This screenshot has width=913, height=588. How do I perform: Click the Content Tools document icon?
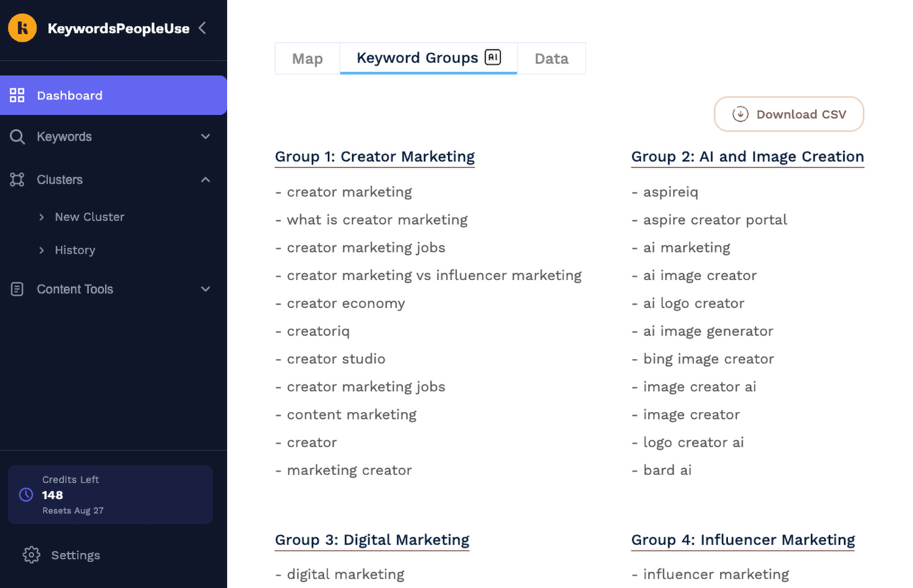pyautogui.click(x=17, y=289)
